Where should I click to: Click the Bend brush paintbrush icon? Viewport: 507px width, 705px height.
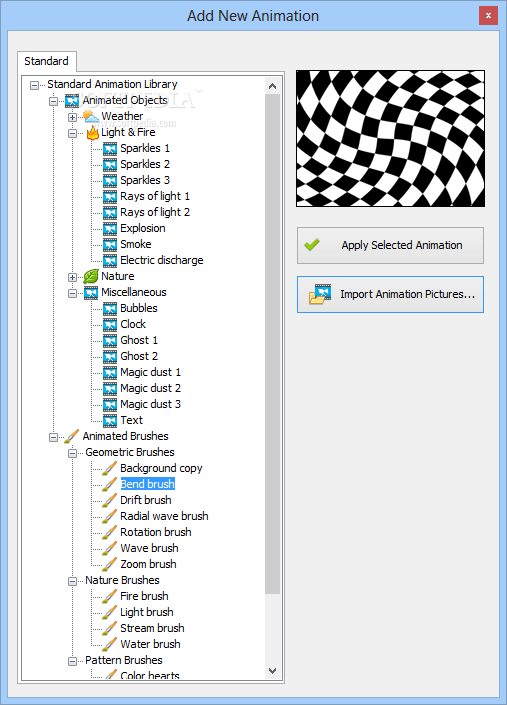point(110,484)
